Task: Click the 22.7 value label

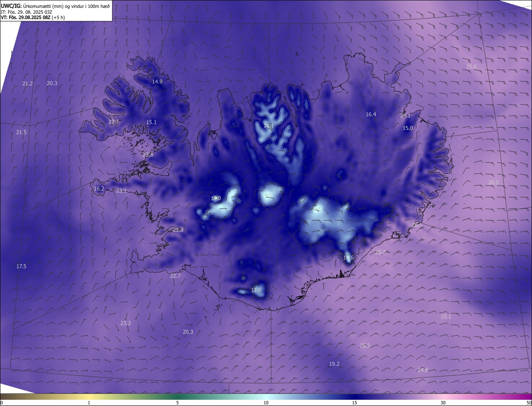Action: coord(175,276)
